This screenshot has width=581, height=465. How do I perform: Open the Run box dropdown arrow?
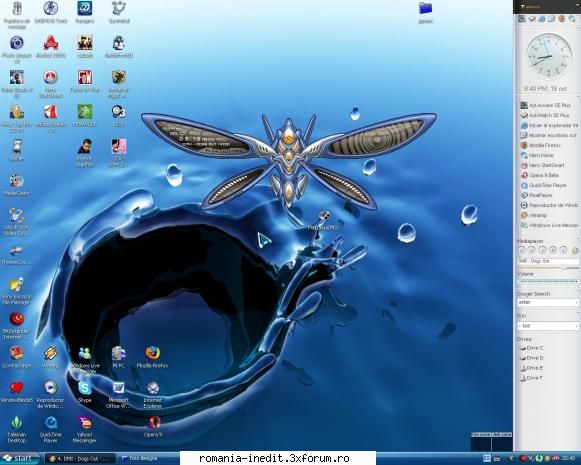577,326
